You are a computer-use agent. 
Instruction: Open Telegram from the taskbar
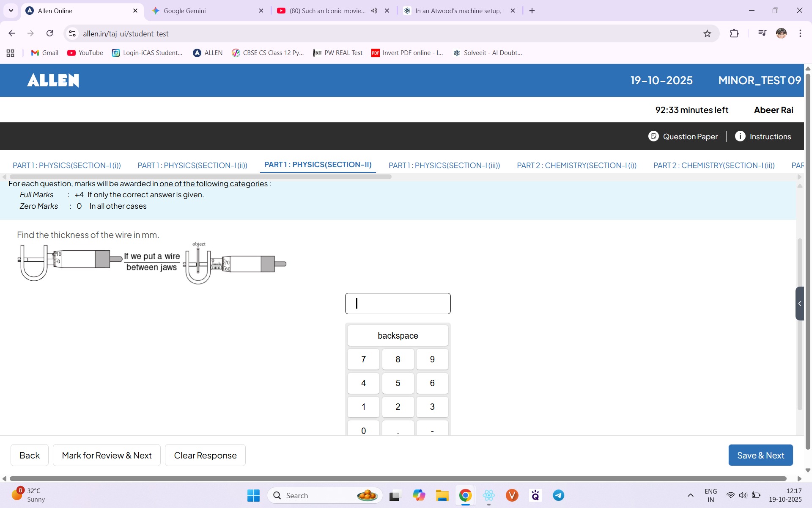(x=558, y=495)
